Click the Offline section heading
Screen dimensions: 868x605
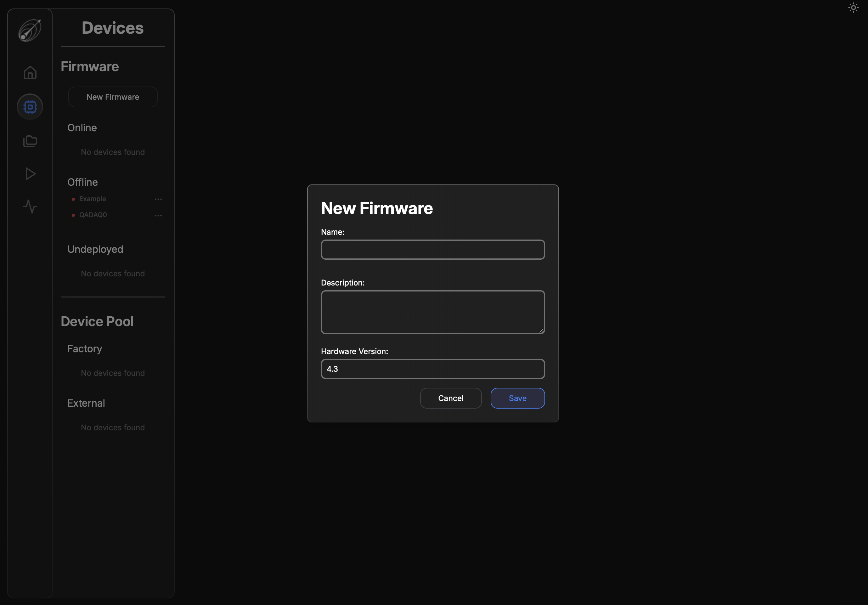click(x=82, y=182)
